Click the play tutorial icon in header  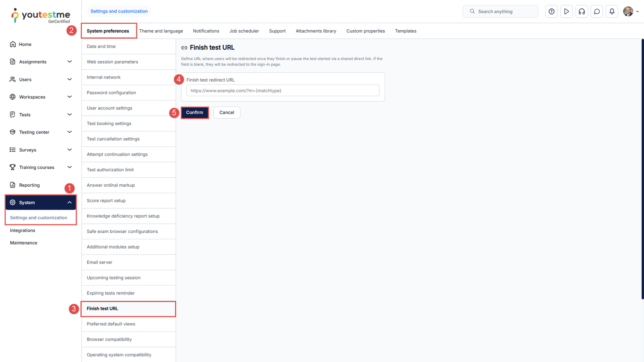[x=566, y=12]
